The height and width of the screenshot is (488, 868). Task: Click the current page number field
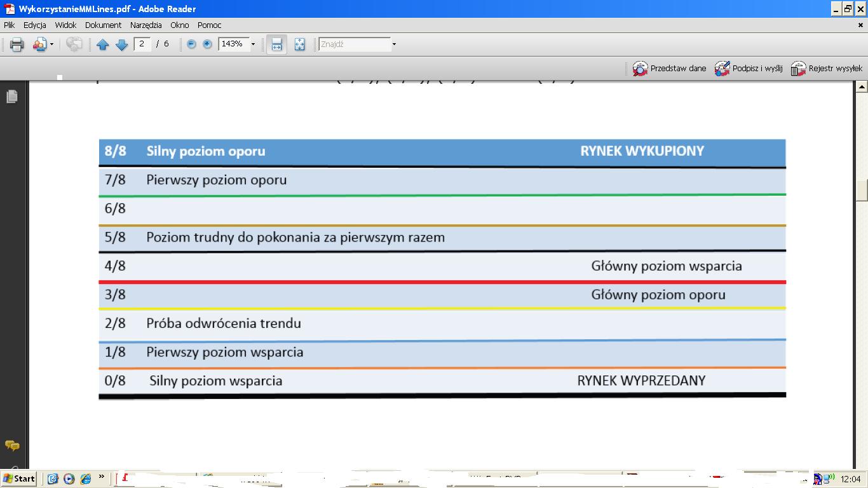click(x=142, y=44)
